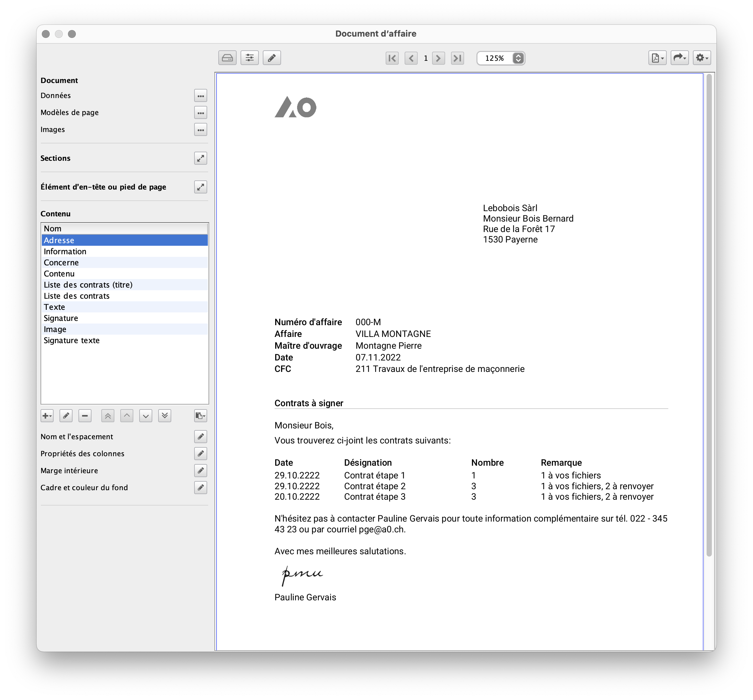Select Liste des contrats (titre) row
This screenshot has width=753, height=700.
coord(125,285)
